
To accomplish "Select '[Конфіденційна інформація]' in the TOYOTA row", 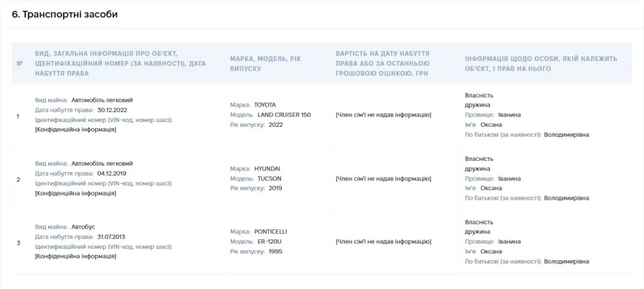I will coord(76,129).
